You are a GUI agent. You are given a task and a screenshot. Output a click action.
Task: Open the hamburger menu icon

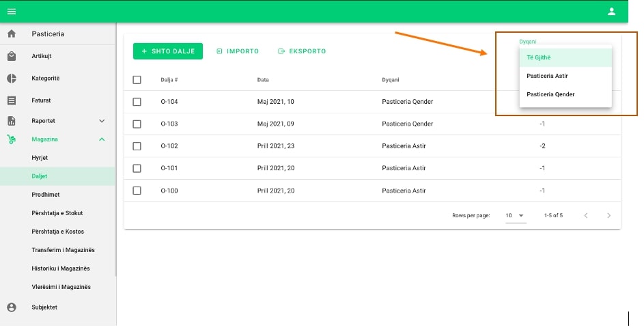(x=12, y=12)
